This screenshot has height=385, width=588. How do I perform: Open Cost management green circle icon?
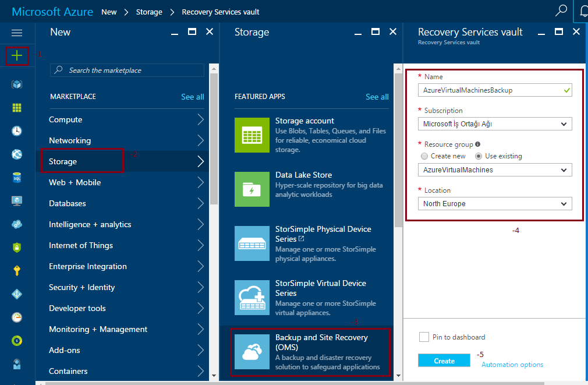point(17,341)
